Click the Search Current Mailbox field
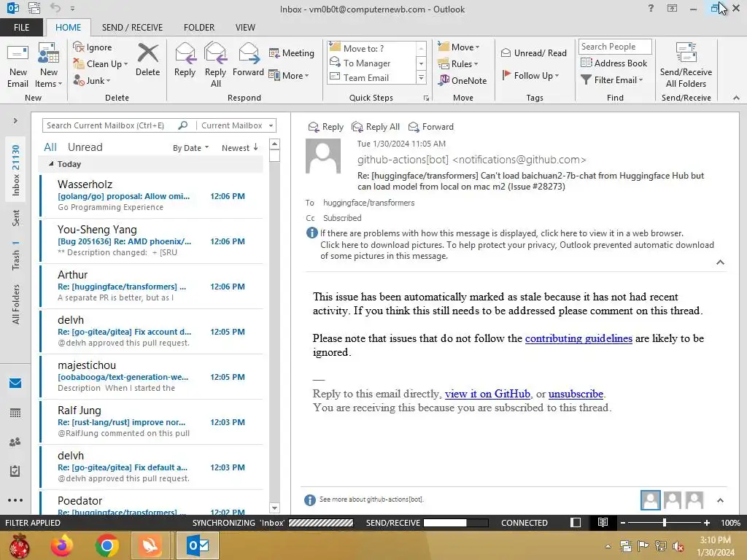The height and width of the screenshot is (560, 747). 111,125
